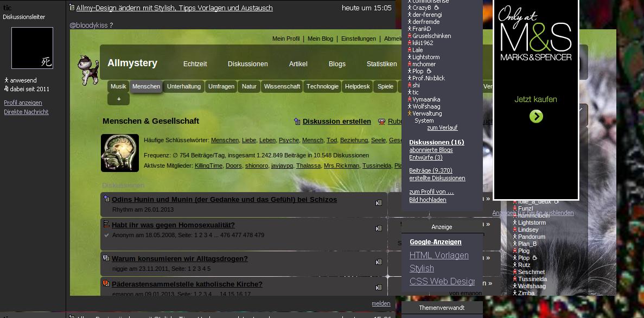This screenshot has width=644, height=318.
Task: Send a Direkte Nachricht to tic
Action: [26, 112]
